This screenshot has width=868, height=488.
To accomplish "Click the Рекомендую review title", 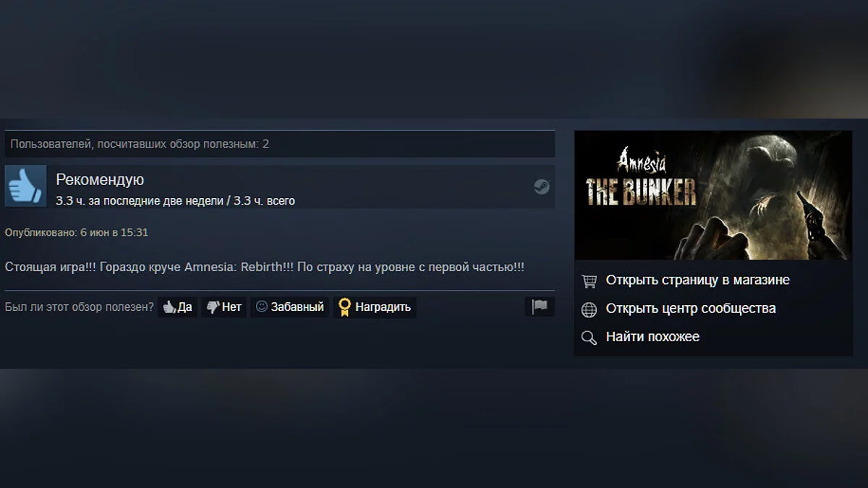I will (100, 180).
